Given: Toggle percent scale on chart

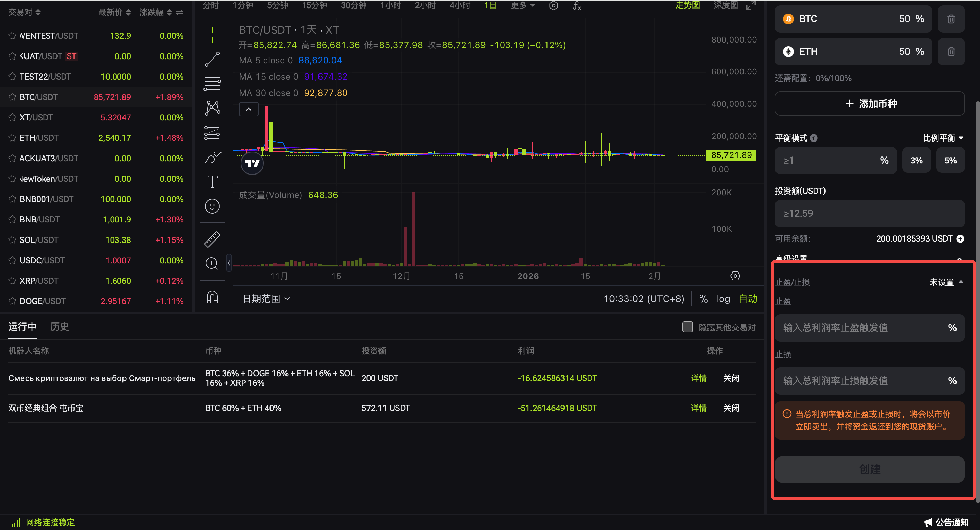Looking at the screenshot, I should tap(703, 299).
